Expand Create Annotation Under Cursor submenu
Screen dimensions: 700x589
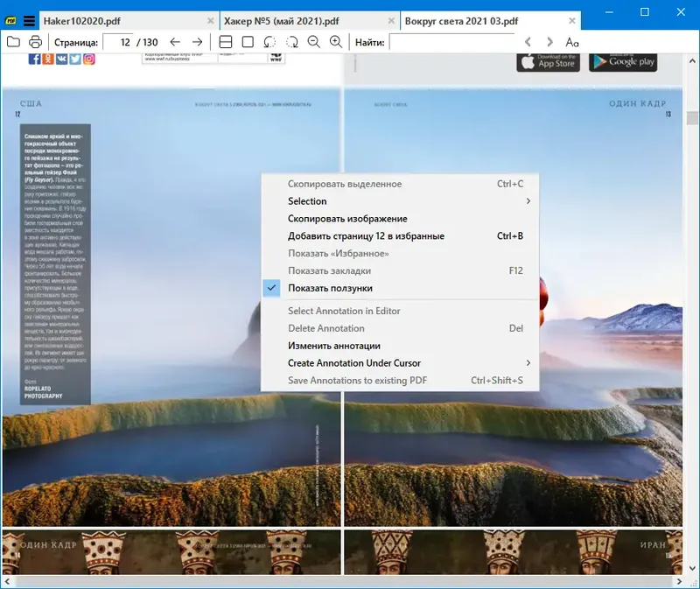[400, 363]
